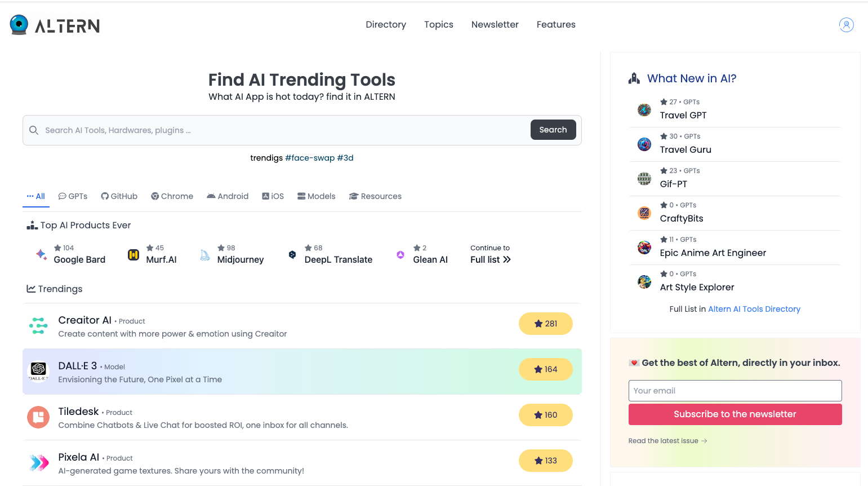
Task: Click the CraftyBits avatar icon
Action: pyautogui.click(x=644, y=213)
